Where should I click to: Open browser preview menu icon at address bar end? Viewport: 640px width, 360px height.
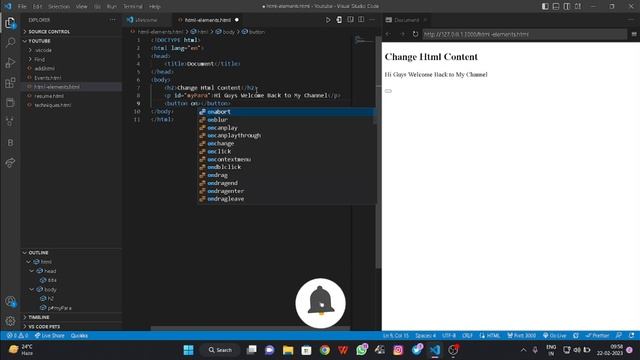click(x=634, y=34)
